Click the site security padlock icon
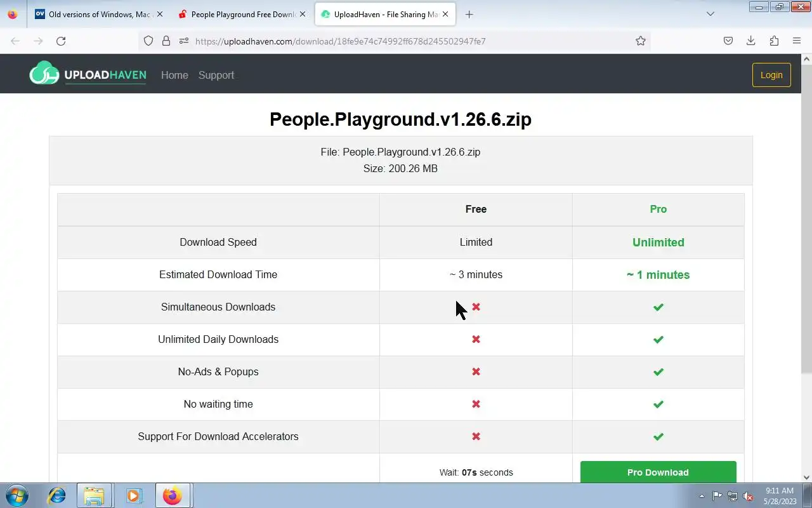This screenshot has height=508, width=812. 166,41
